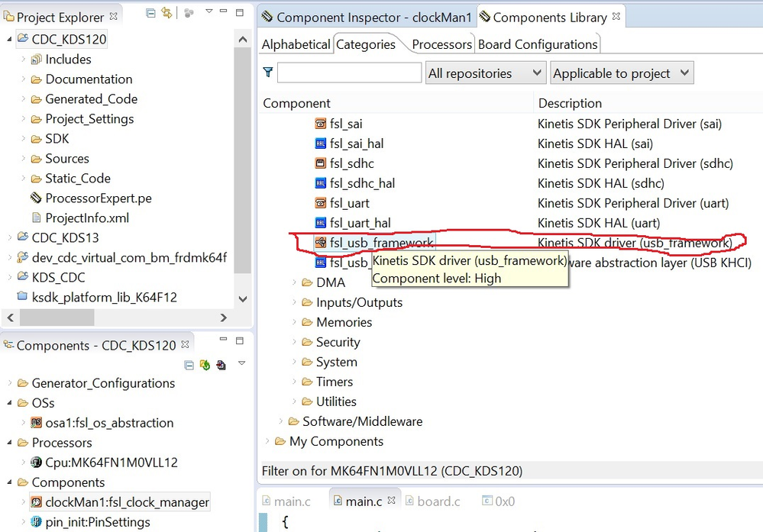Select the KDS_CDC project
Viewport: 763px width, 532px height.
click(58, 277)
